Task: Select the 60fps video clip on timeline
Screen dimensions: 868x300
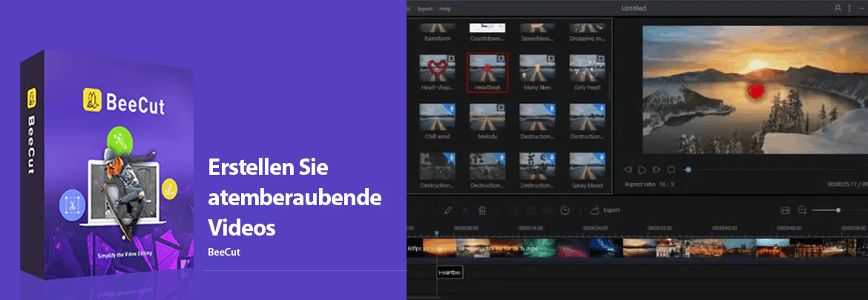Action: [637, 249]
